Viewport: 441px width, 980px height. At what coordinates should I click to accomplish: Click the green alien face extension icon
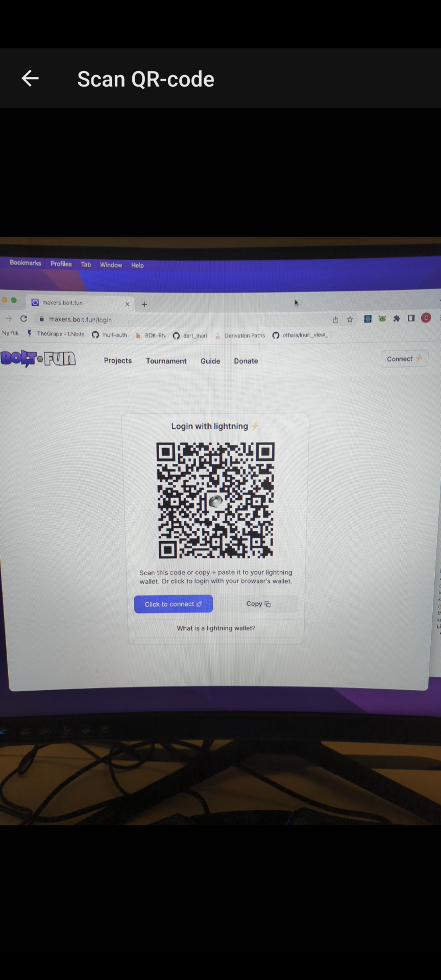382,318
